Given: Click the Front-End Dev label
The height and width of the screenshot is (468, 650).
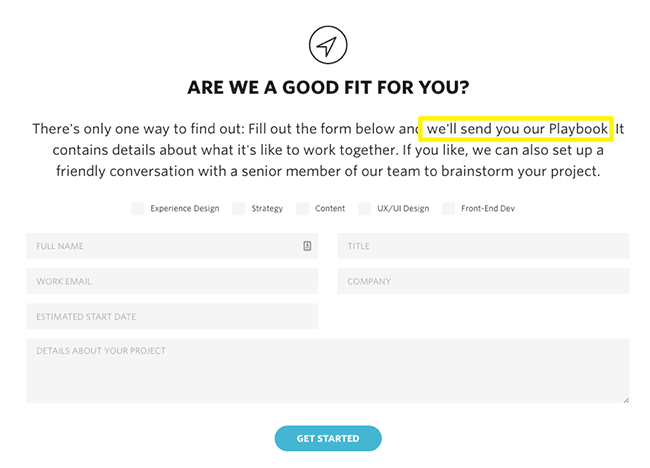Looking at the screenshot, I should pyautogui.click(x=488, y=209).
